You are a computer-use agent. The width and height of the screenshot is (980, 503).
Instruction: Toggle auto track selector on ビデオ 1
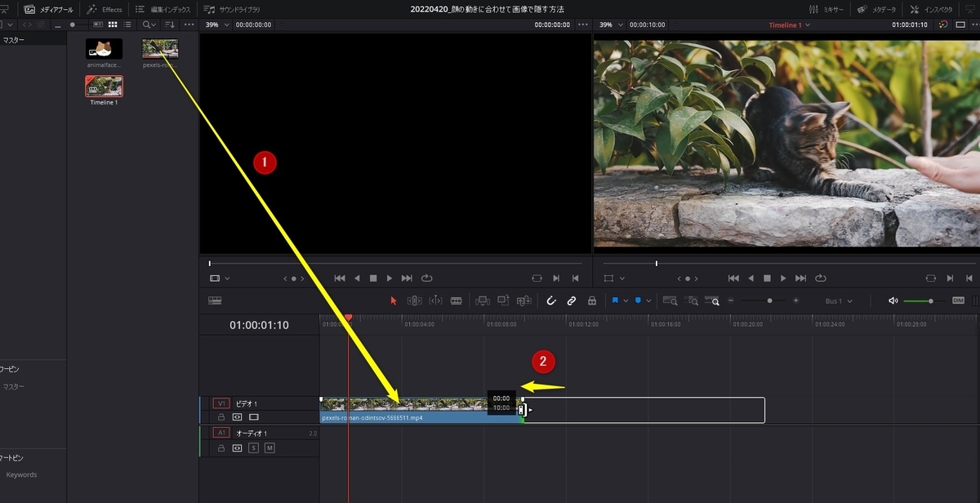point(238,416)
